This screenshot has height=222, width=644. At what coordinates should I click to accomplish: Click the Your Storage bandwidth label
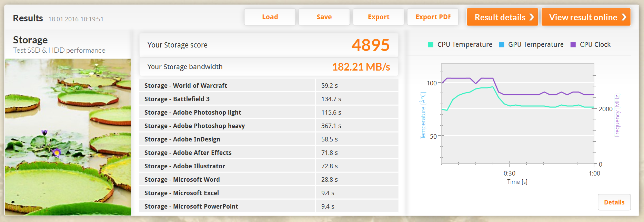(x=185, y=67)
